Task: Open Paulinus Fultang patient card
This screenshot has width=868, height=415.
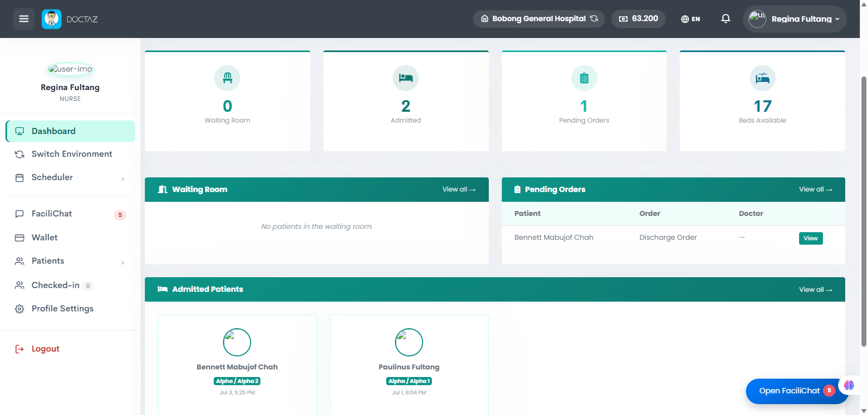Action: 409,365
